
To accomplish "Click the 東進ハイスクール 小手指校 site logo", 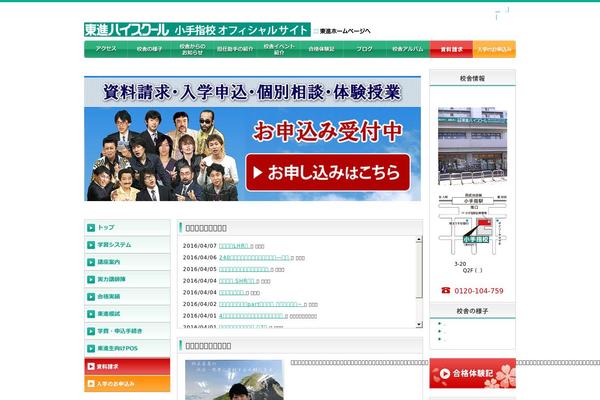I will click(x=197, y=30).
